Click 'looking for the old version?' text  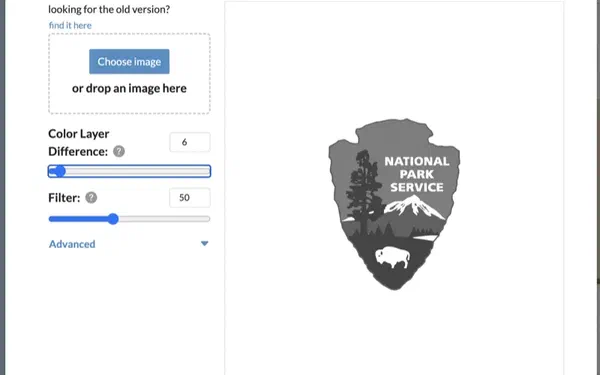(x=109, y=9)
